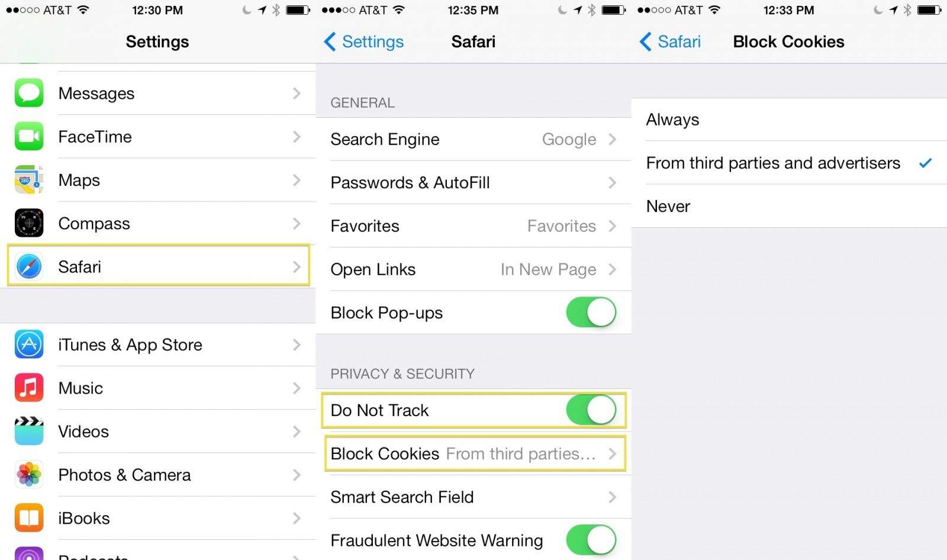The width and height of the screenshot is (947, 560).
Task: Tap the iTunes & App Store icon
Action: 29,345
